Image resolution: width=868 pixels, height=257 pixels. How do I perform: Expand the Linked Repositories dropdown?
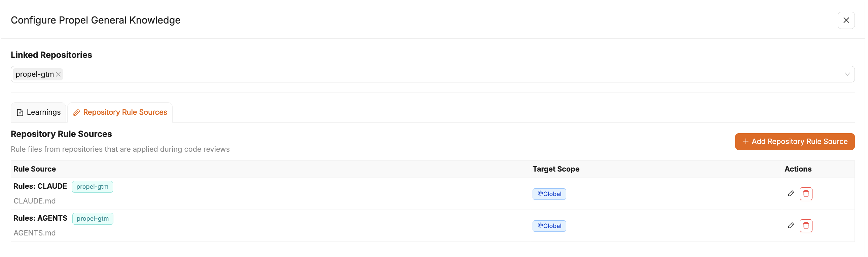[x=848, y=74]
